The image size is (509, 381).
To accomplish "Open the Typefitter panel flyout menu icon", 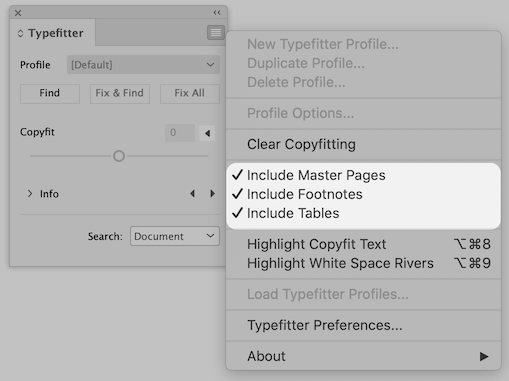I will [x=216, y=33].
